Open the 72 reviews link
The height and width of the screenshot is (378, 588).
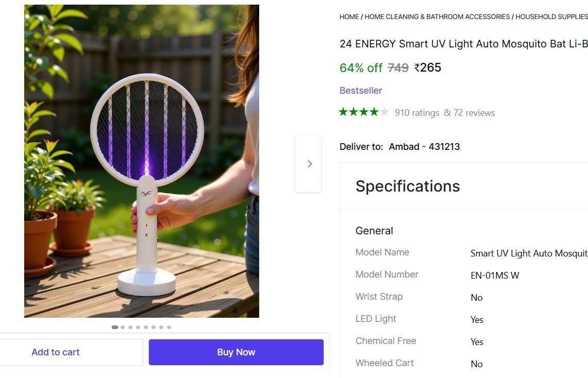474,113
